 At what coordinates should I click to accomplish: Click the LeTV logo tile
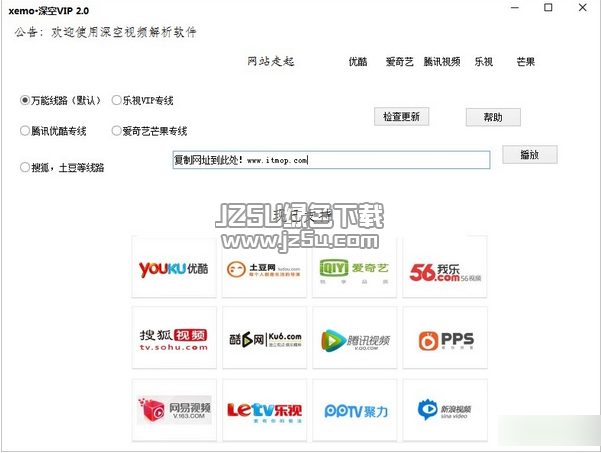tap(263, 411)
